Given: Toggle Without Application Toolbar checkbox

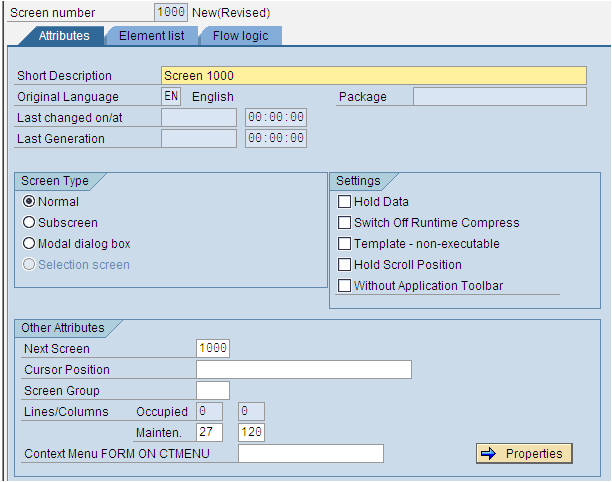Looking at the screenshot, I should point(344,286).
